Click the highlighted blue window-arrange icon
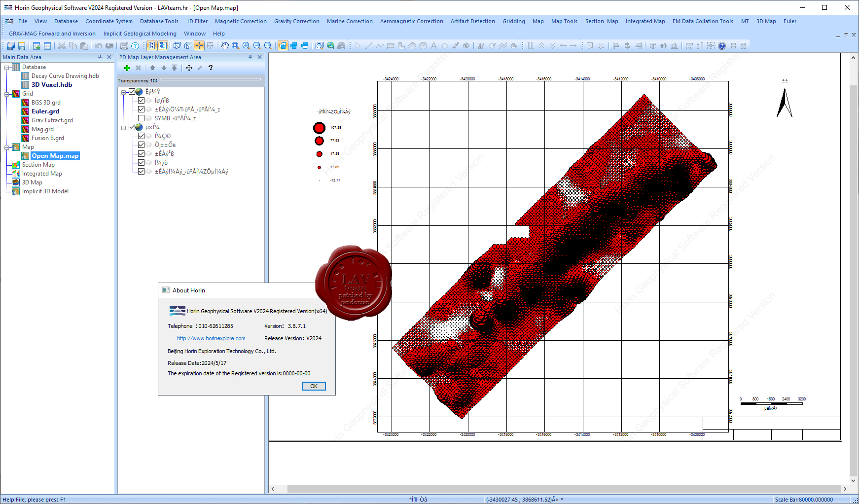The height and width of the screenshot is (504, 859). click(x=283, y=46)
